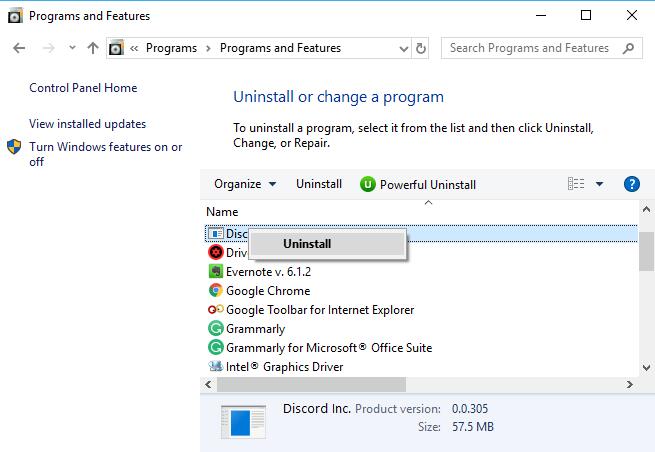This screenshot has height=452, width=655.
Task: Click the green Powerful Uninstall icon
Action: [368, 184]
